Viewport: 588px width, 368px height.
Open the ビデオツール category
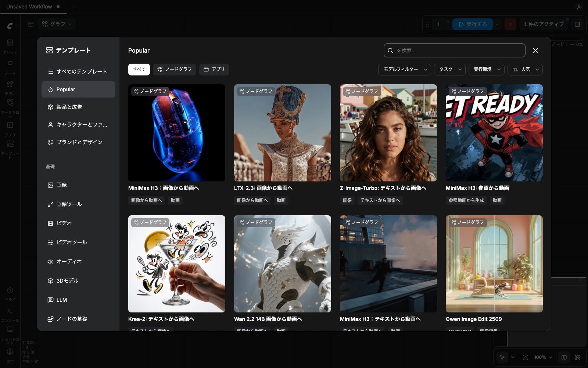[x=78, y=243]
